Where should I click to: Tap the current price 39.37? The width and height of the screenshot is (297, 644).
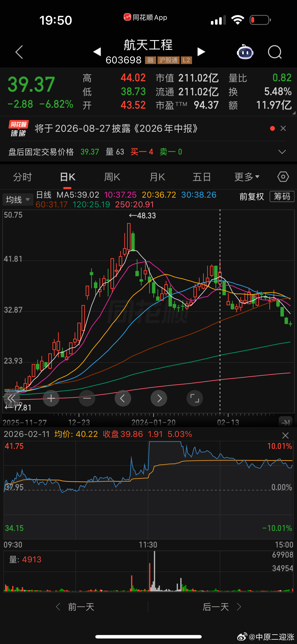coord(31,85)
